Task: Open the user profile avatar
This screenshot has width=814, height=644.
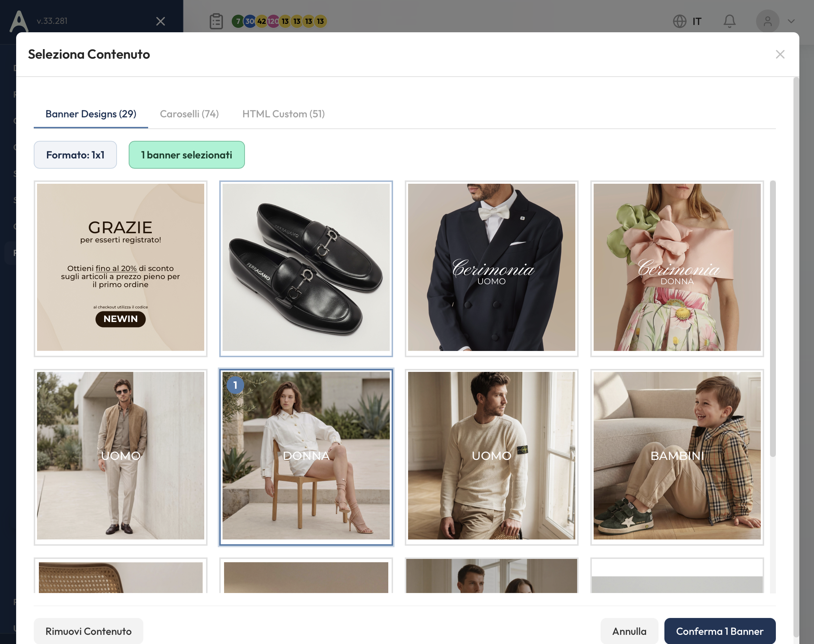Action: pos(767,21)
